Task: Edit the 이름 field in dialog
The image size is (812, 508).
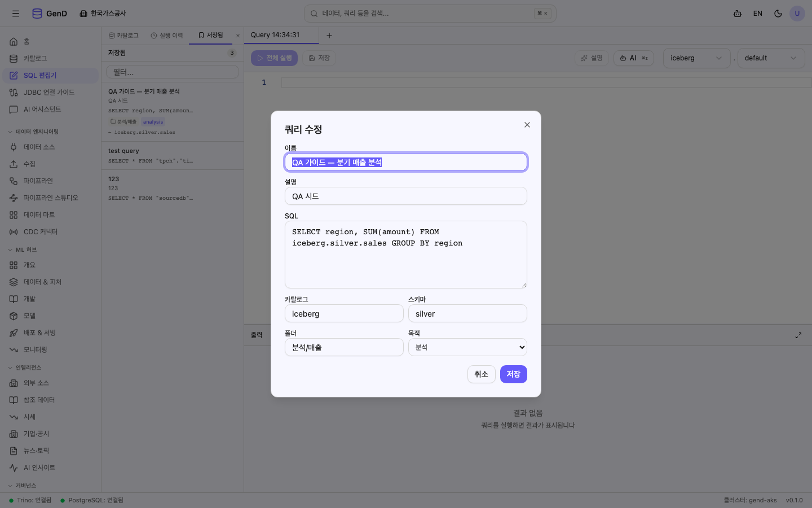Action: tap(406, 162)
